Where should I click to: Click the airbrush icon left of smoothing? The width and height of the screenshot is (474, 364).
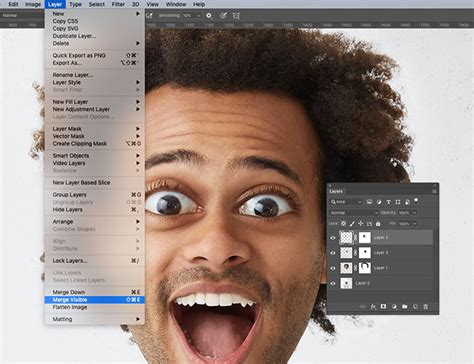point(150,16)
